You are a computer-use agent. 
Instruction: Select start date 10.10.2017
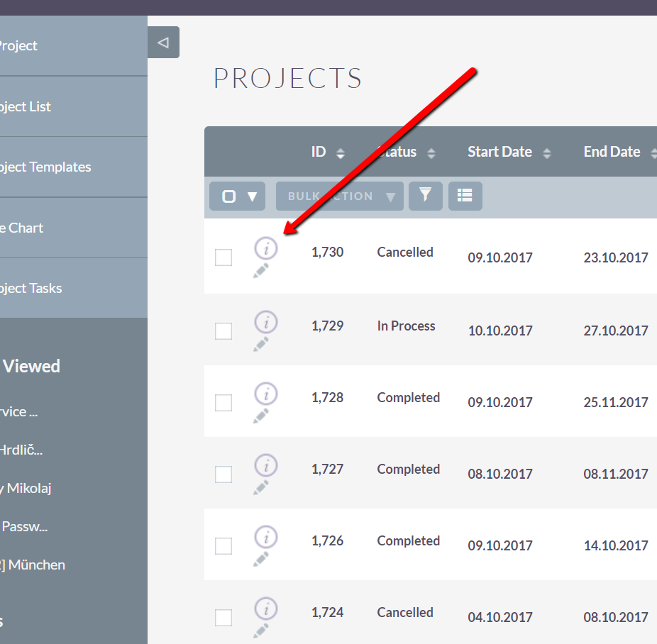[500, 331]
